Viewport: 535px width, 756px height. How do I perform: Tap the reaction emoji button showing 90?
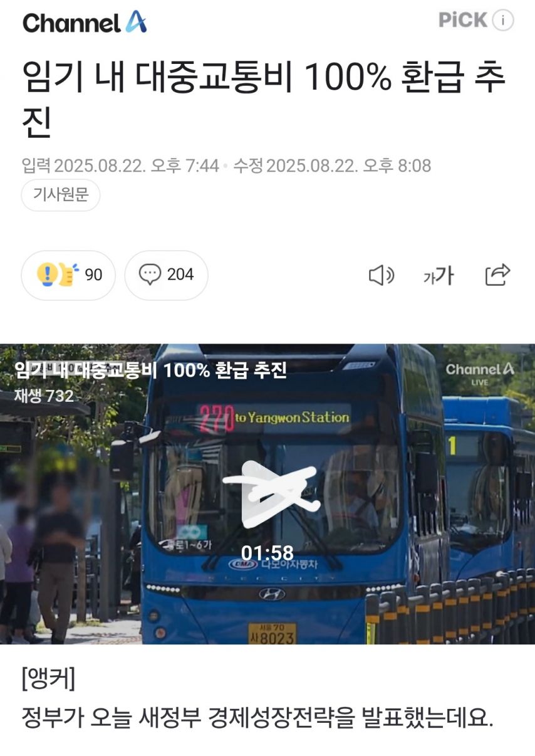coord(68,275)
